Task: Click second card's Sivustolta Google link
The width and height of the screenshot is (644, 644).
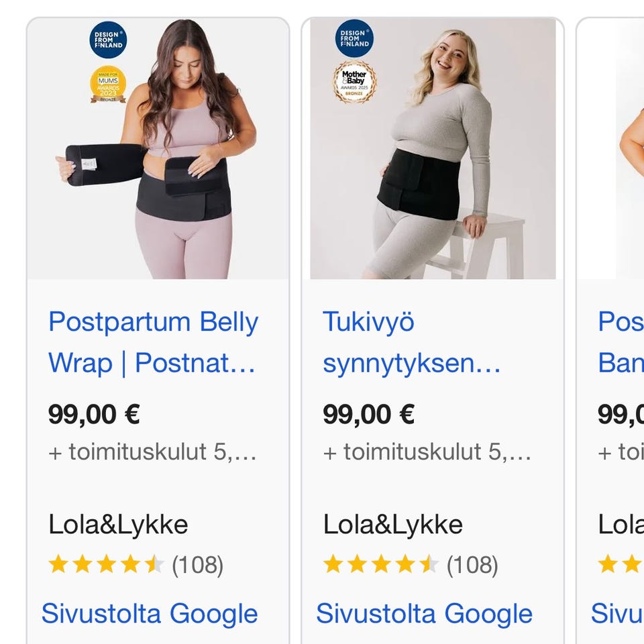Action: 424,614
